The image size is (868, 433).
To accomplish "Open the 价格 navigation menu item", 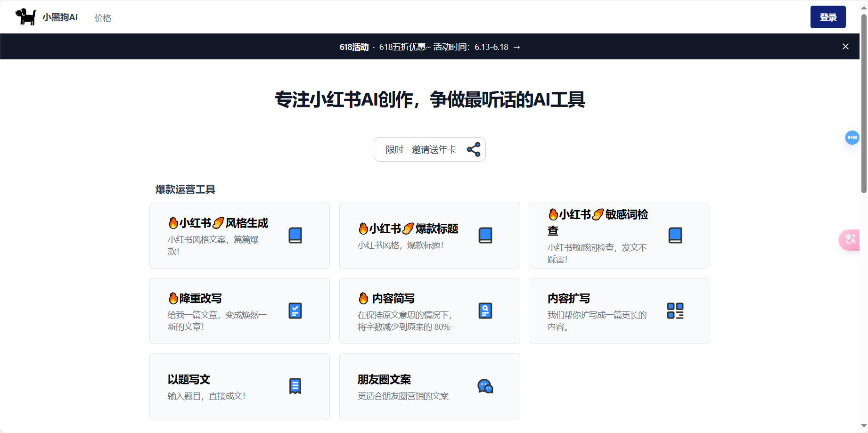I will coord(103,17).
